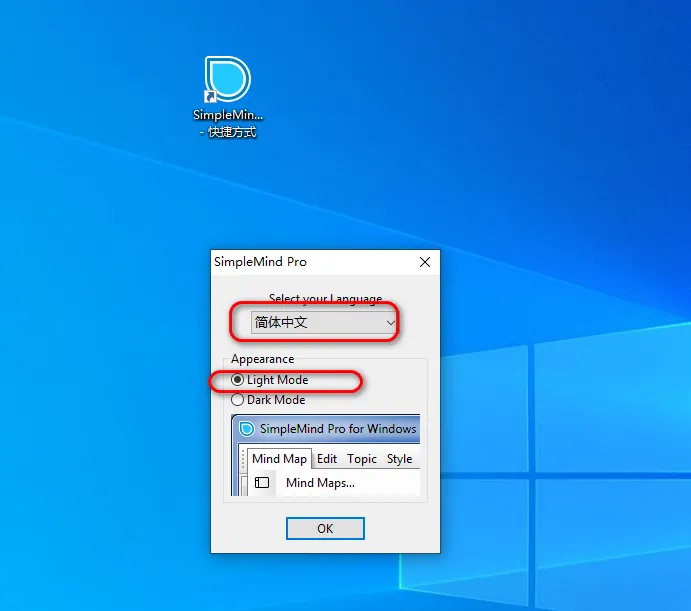Image resolution: width=691 pixels, height=611 pixels.
Task: Open the language dropdown showing 简体中文
Action: pyautogui.click(x=324, y=322)
